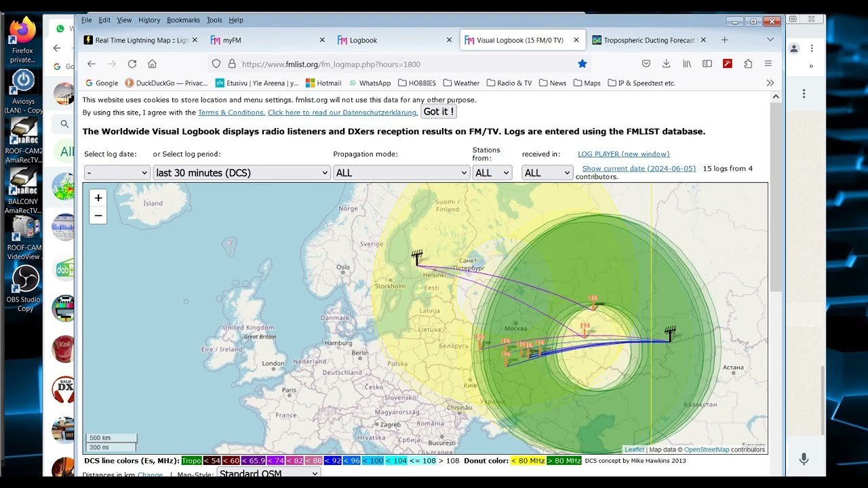Click the Got it ! button
Viewport: 868px width, 488px height.
click(439, 111)
